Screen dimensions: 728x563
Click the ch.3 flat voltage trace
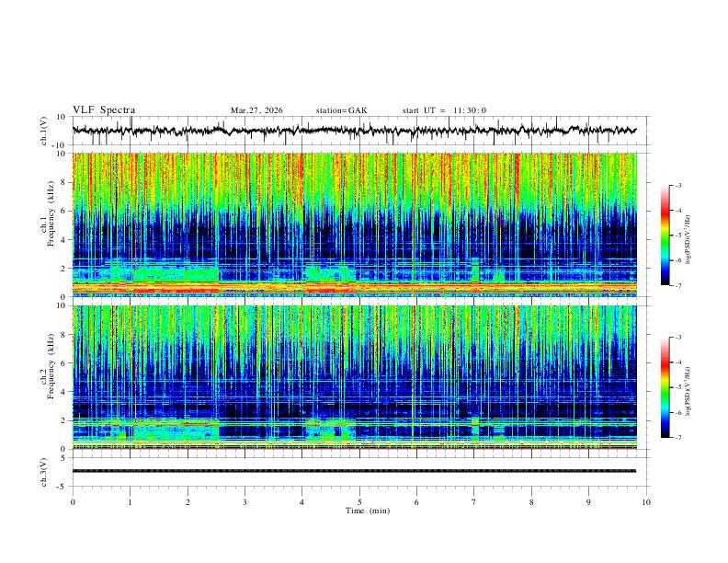pyautogui.click(x=354, y=471)
